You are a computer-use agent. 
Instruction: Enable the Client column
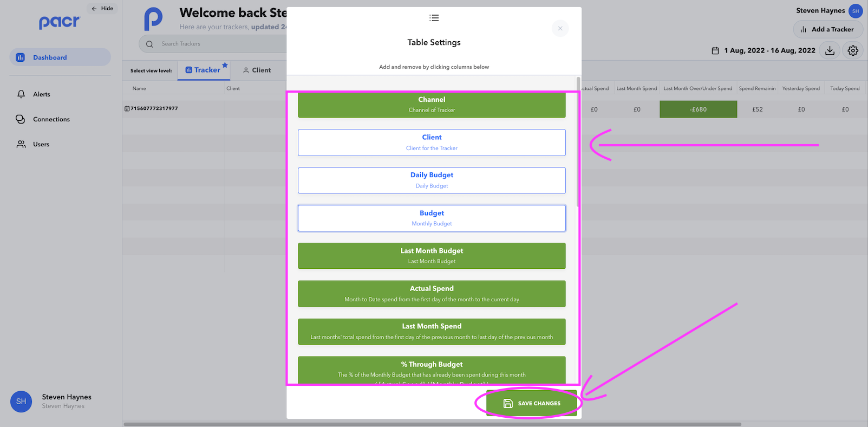[x=432, y=143]
